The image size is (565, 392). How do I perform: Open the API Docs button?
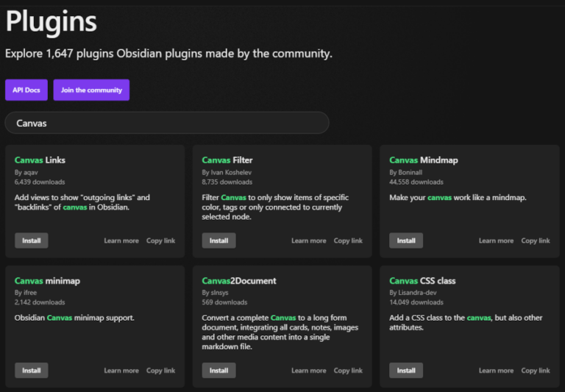[x=26, y=90]
